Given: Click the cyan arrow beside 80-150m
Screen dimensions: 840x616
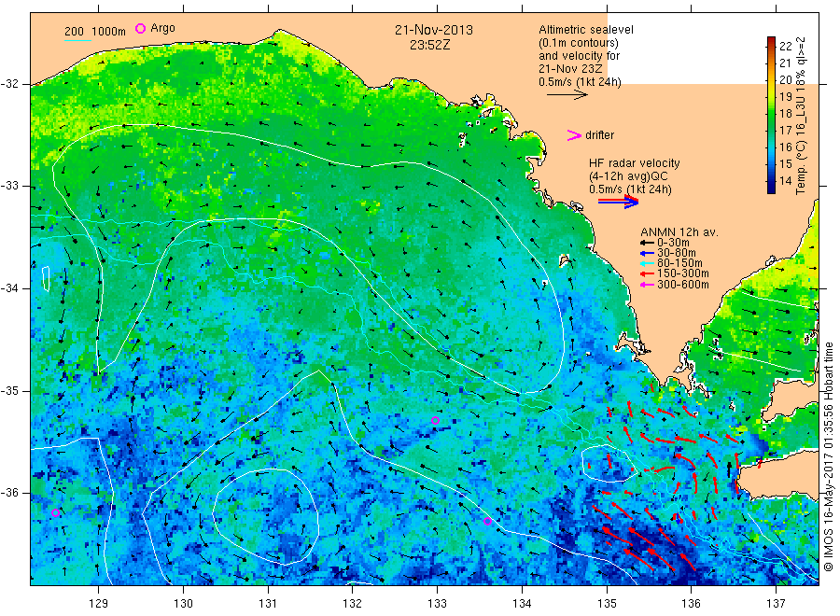Looking at the screenshot, I should (647, 263).
